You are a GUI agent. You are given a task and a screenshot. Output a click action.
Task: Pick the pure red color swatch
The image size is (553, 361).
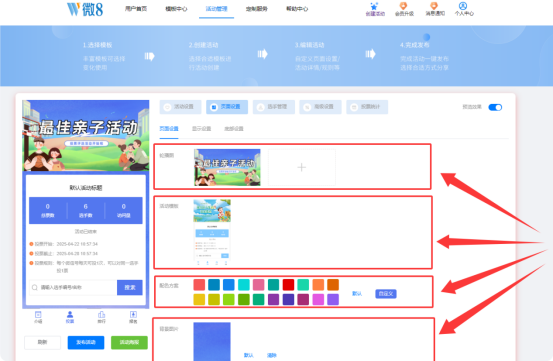point(288,284)
